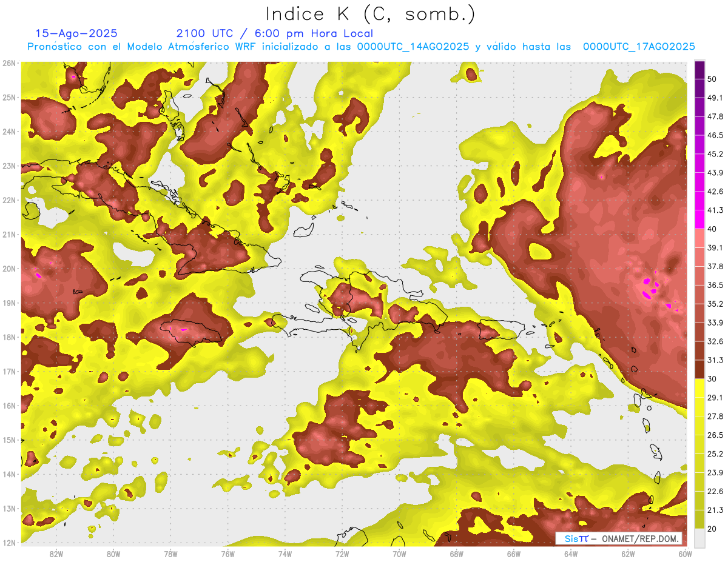Image resolution: width=728 pixels, height=562 pixels.
Task: Click the '25N' latitude label
Action: click(9, 98)
